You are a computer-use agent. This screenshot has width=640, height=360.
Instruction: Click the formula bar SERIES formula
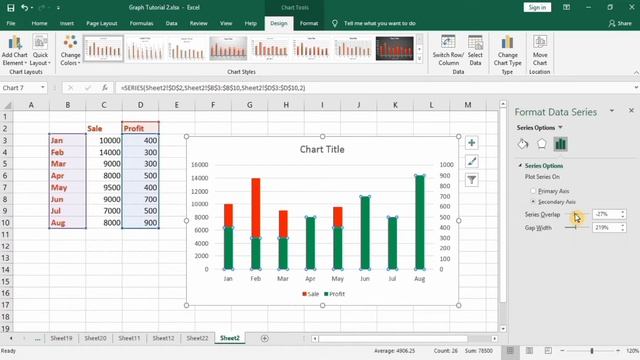(x=213, y=88)
